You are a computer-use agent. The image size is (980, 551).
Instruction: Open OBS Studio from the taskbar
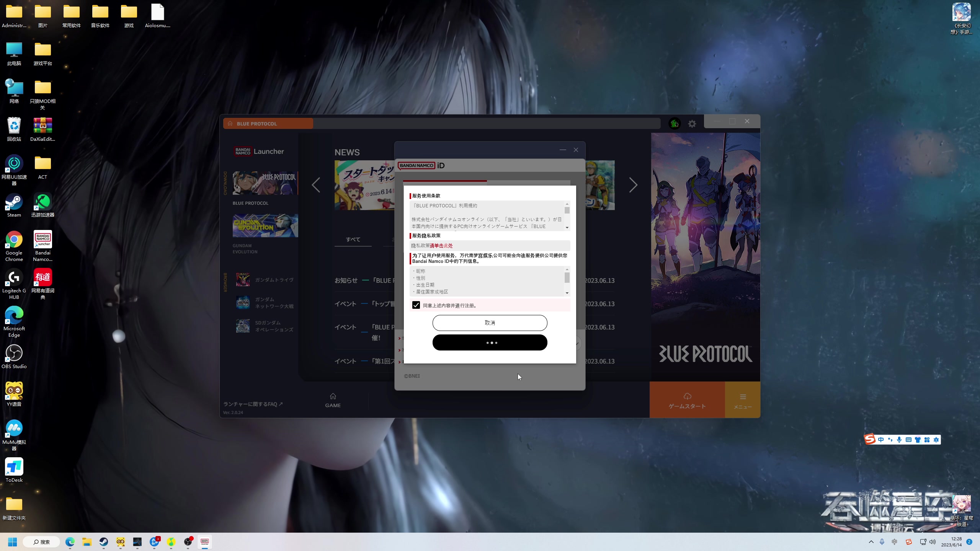188,542
